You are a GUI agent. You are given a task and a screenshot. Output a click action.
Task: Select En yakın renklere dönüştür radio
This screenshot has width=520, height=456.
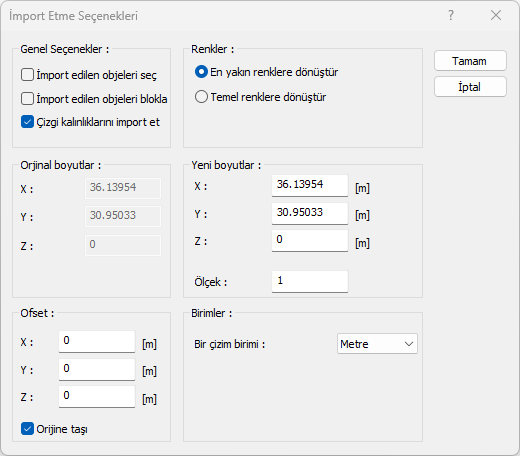pos(201,72)
